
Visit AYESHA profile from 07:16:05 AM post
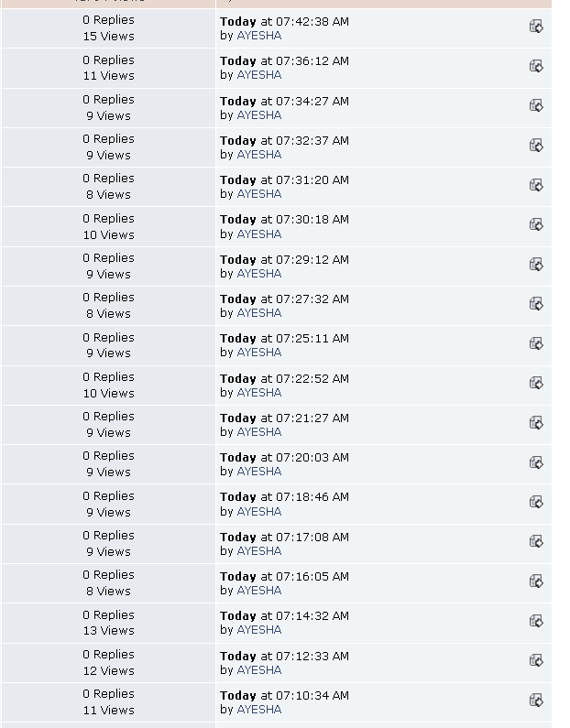tap(259, 591)
